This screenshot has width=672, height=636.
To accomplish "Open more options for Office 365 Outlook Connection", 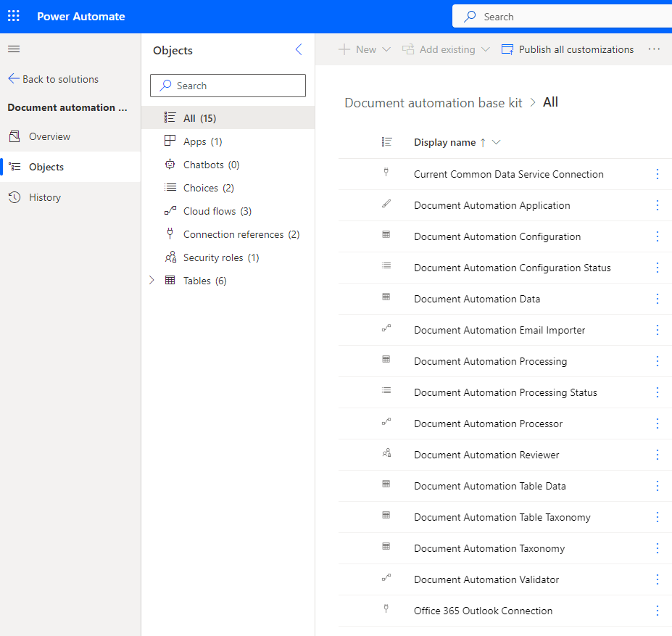I will [x=657, y=611].
